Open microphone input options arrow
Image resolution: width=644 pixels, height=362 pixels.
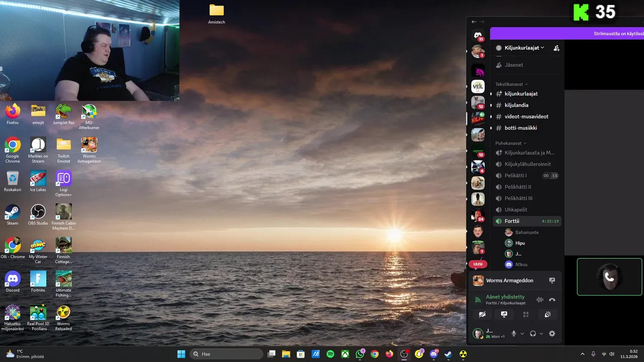522,333
